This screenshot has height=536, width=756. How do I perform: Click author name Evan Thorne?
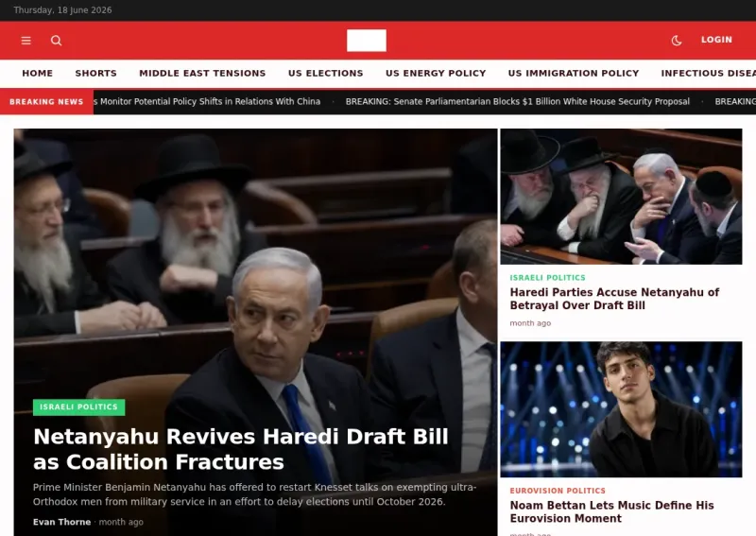[61, 522]
